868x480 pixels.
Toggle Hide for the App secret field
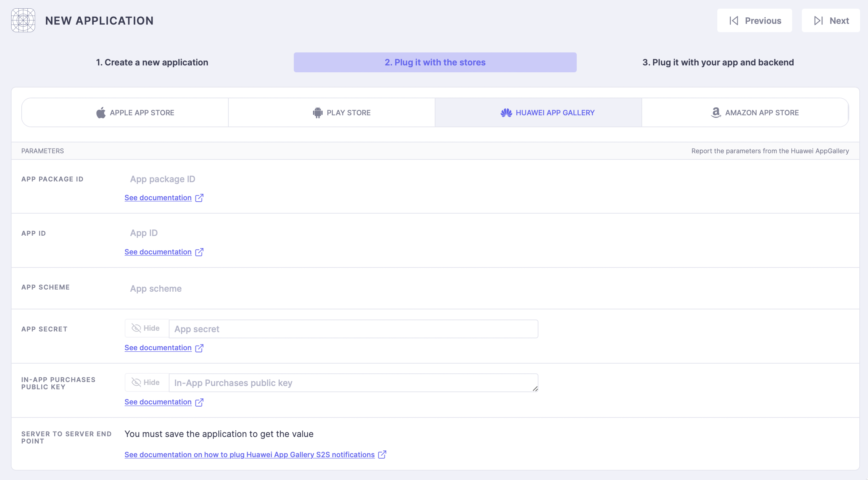[146, 328]
